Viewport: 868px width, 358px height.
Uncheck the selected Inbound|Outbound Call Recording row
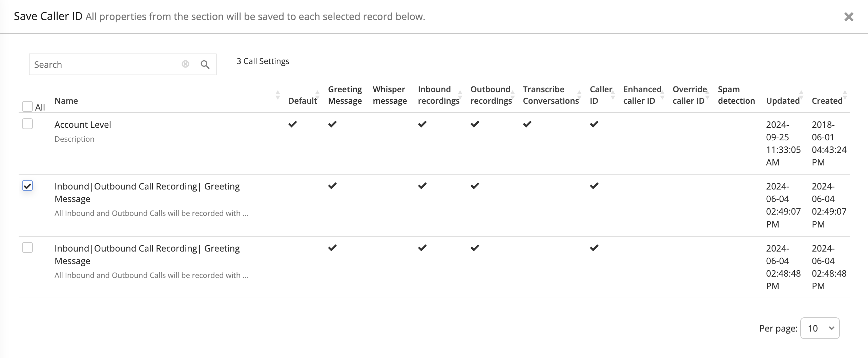(27, 185)
